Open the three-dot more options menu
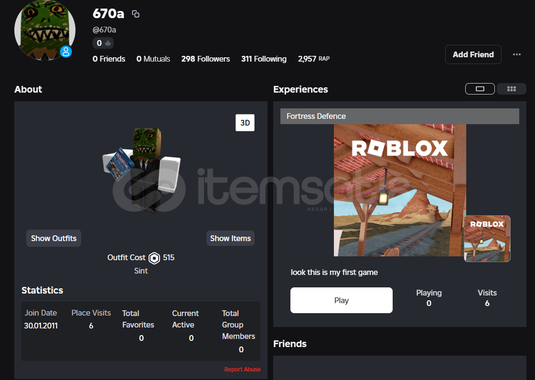 pos(517,54)
